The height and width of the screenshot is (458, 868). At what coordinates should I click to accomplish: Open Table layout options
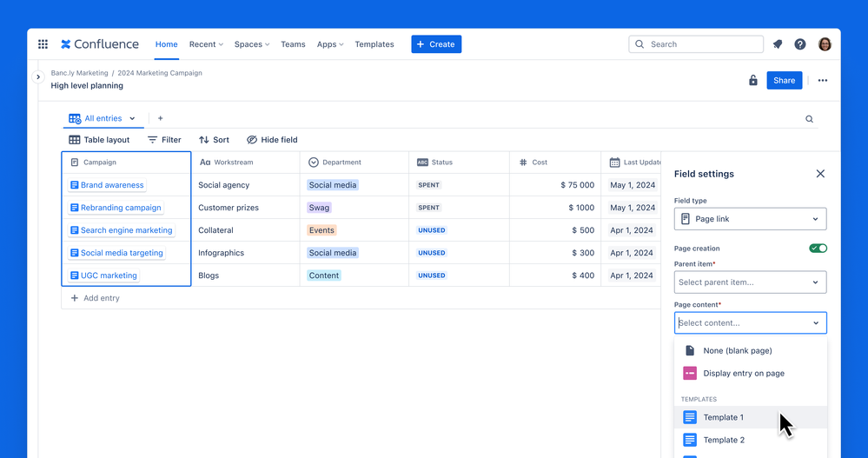(x=99, y=140)
